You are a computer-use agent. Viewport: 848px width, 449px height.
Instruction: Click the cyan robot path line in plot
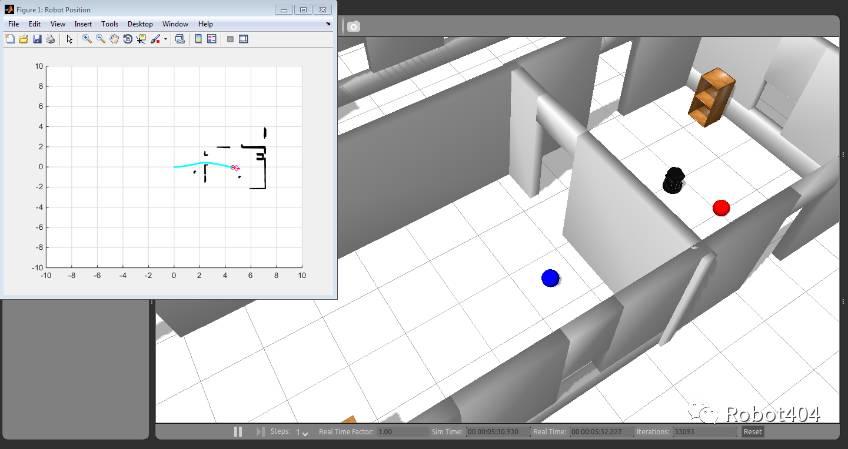(x=202, y=164)
